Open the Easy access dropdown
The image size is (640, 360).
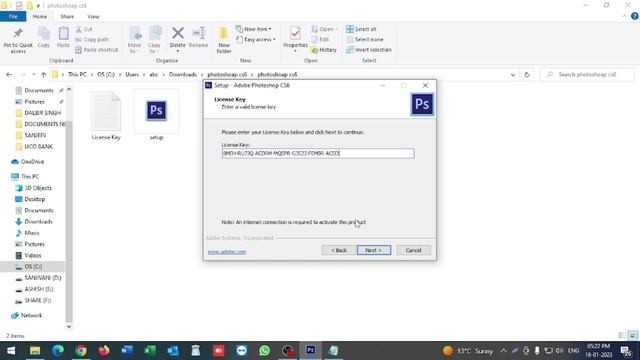[256, 40]
